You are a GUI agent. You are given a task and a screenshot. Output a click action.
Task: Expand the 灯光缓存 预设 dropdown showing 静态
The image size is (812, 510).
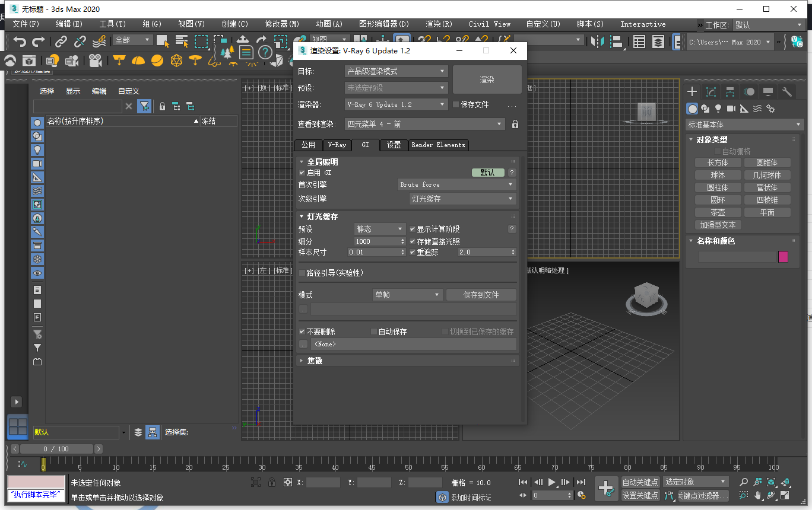[380, 229]
